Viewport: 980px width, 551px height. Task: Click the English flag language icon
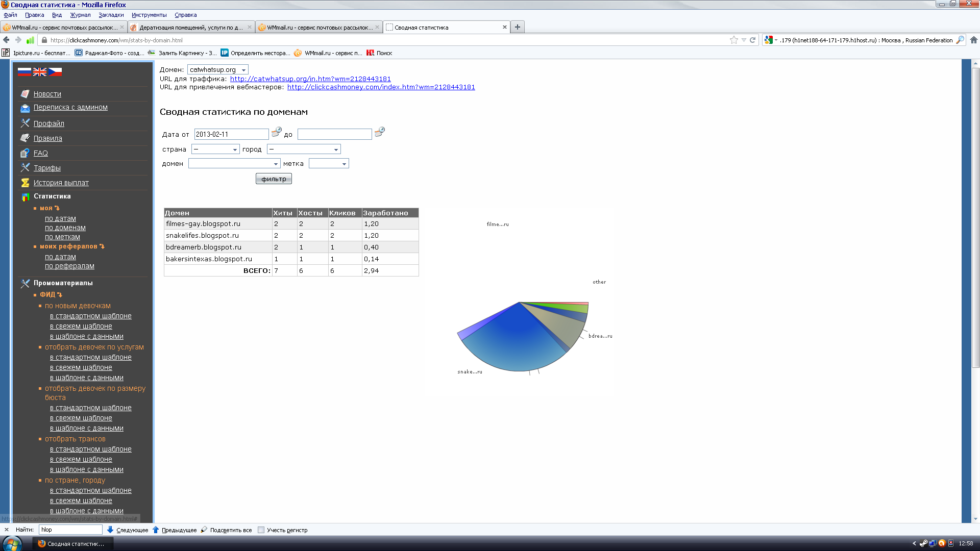click(39, 72)
